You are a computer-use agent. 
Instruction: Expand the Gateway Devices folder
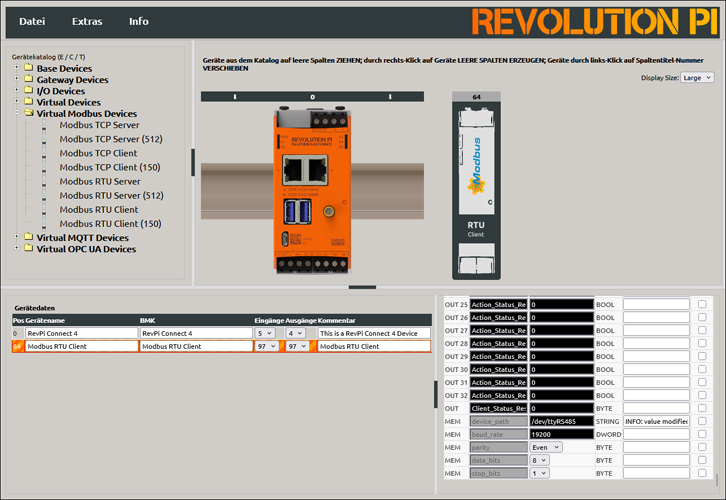[x=17, y=78]
